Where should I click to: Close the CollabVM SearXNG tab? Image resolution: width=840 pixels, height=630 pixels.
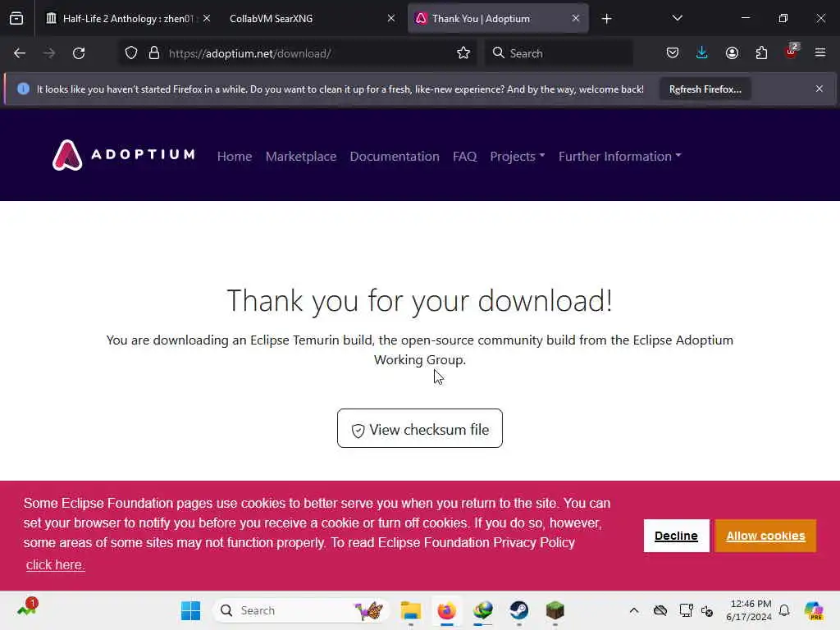coord(391,18)
